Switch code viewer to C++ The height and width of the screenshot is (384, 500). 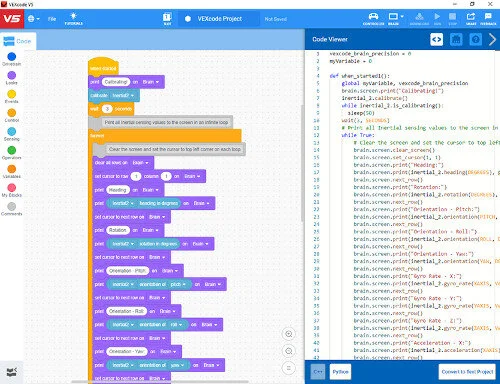point(318,372)
